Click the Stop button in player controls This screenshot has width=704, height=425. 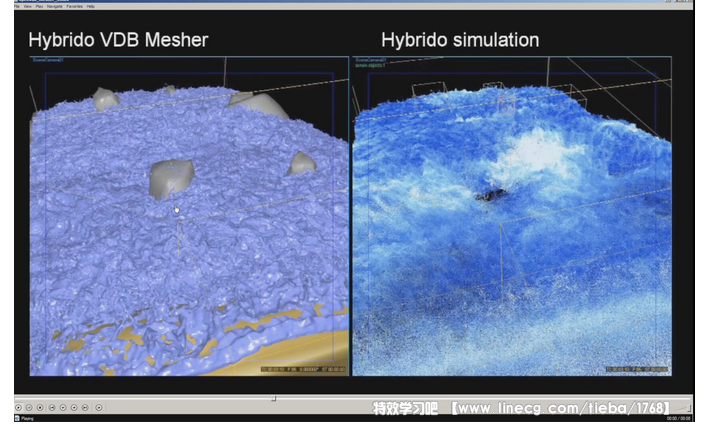click(40, 407)
